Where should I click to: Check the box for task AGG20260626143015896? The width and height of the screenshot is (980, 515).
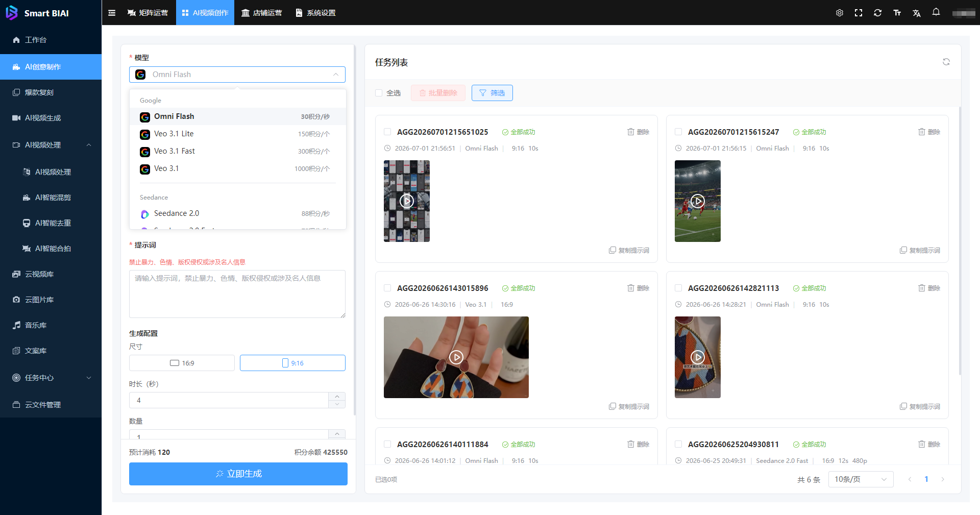(387, 288)
